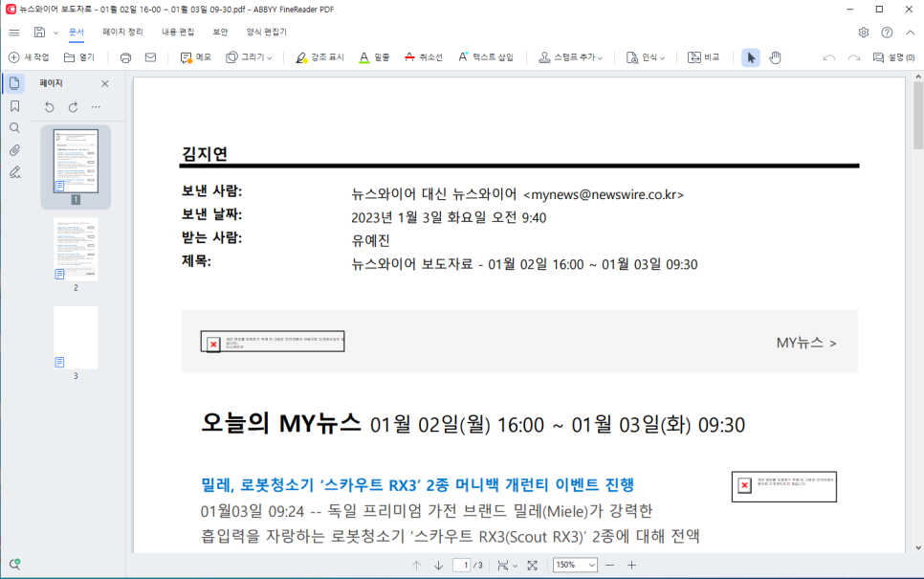The width and height of the screenshot is (924, 579).
Task: Open the 설명 (0) comments panel
Action: [894, 57]
